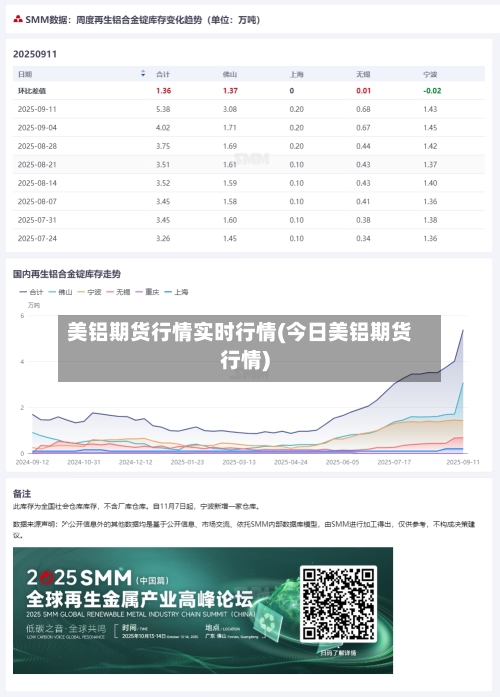Click the 2025-06-05 x-axis label
This screenshot has height=697, width=500.
[x=342, y=462]
